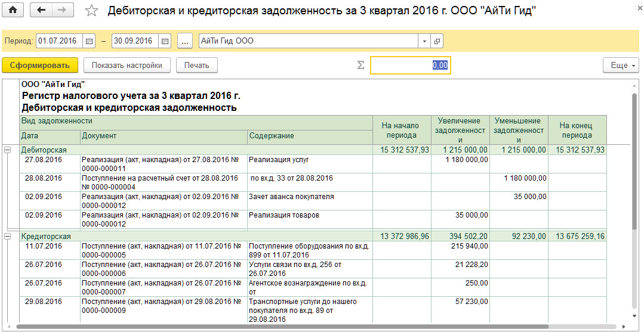Click the sigma sum icon
This screenshot has height=332, width=644.
(x=360, y=65)
